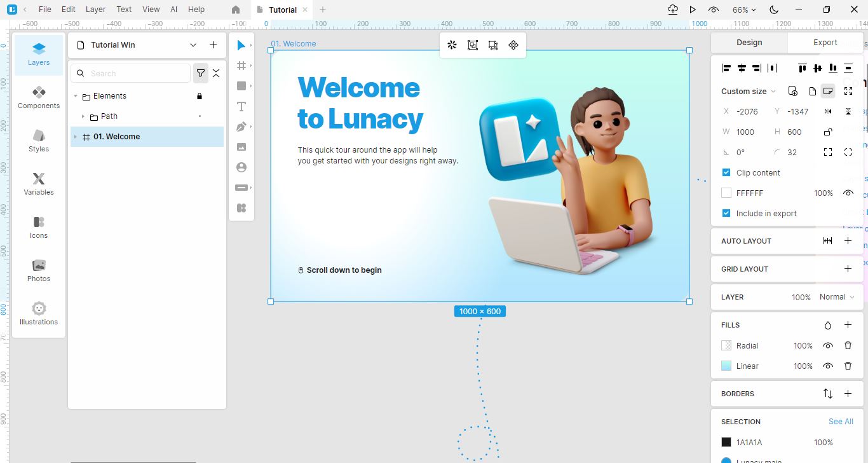Open the preview eye dropdown
Screen dimensions: 868x463
click(714, 10)
